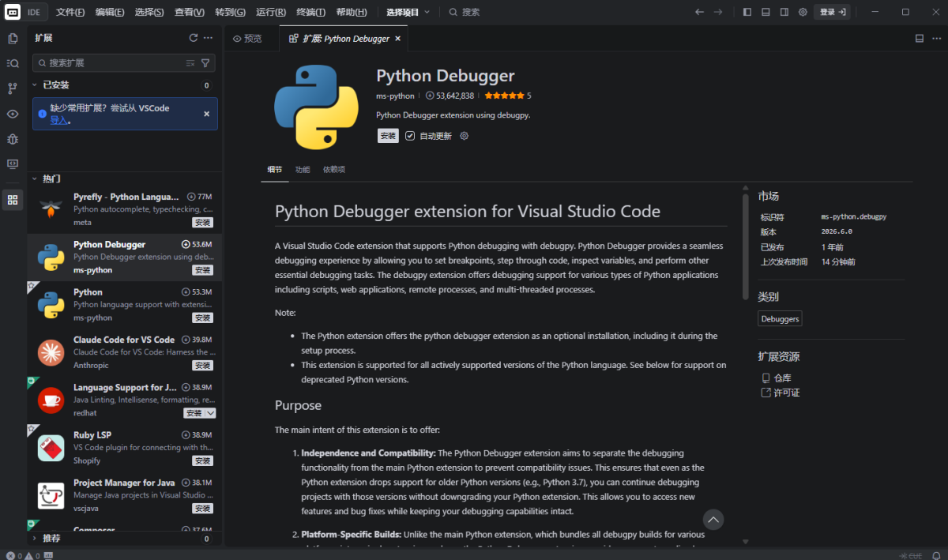Switch to the Preview tab
Screen dimensions: 948x560
[247, 38]
